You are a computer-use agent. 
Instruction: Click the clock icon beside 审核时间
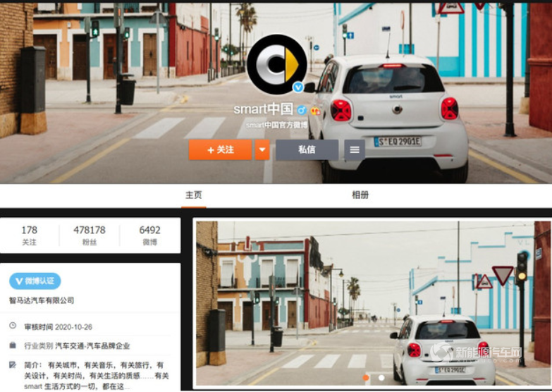(x=13, y=326)
